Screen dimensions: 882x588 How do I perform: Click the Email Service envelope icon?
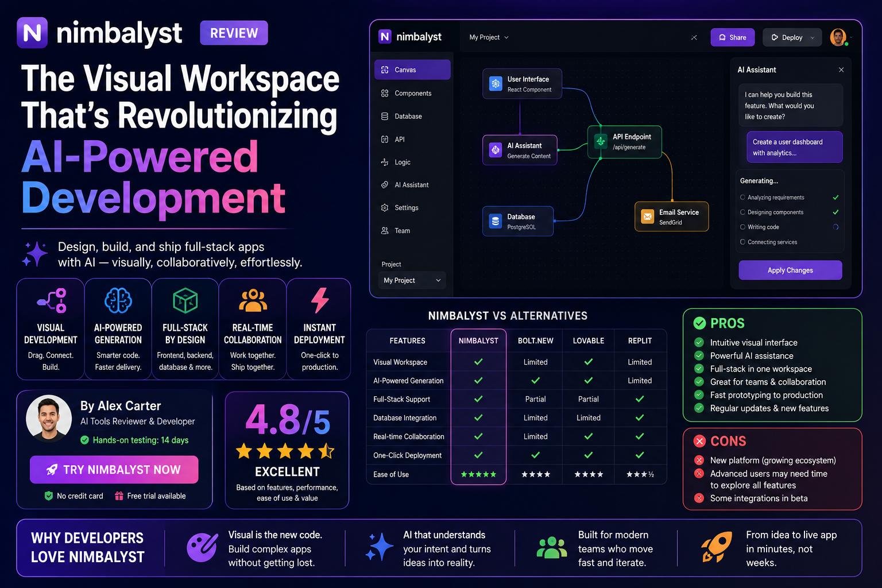648,216
